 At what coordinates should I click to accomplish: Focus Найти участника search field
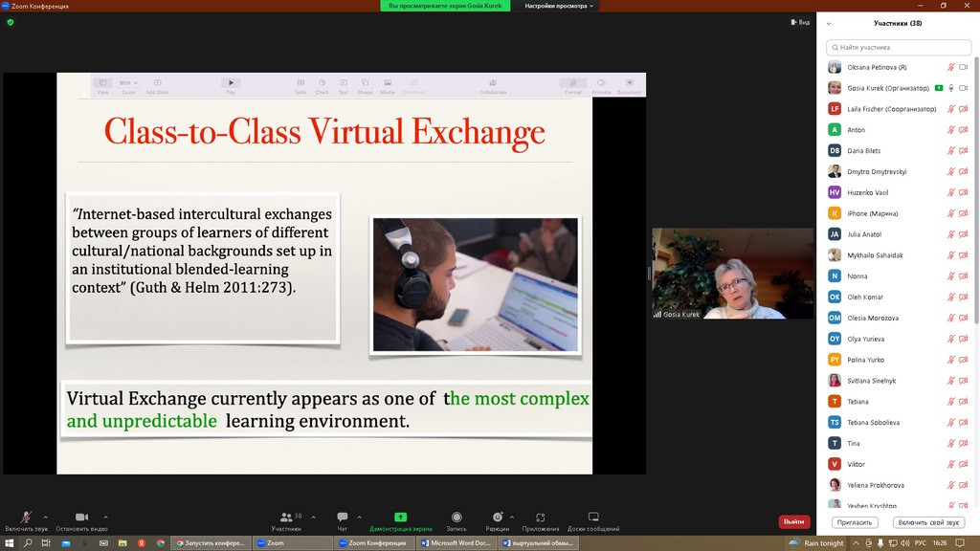tap(898, 47)
